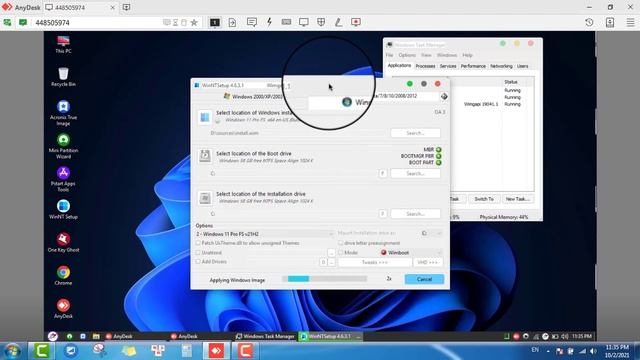Screen dimensions: 640x360
Task: Open Mount installation drive as dropdown
Action: [x=432, y=233]
